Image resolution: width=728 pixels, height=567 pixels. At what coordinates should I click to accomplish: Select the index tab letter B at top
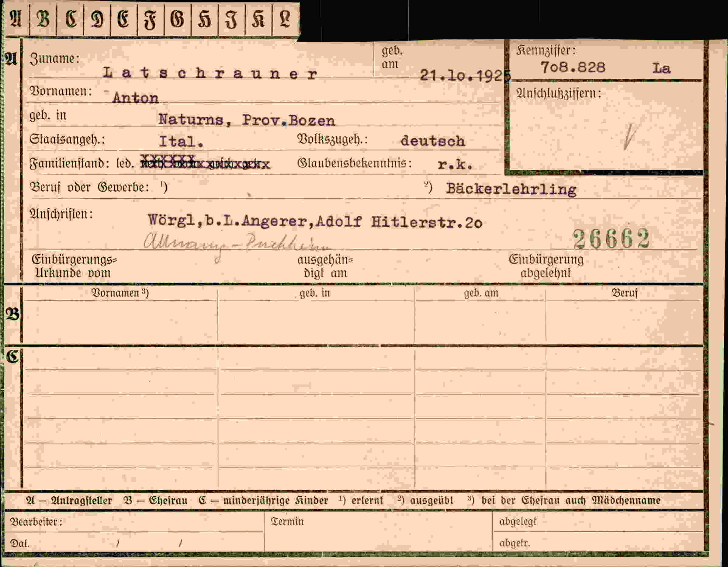(x=43, y=19)
